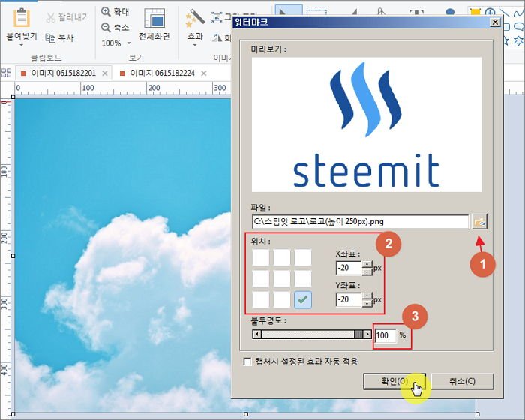The width and height of the screenshot is (525, 420).
Task: Switch to full screen (전체화면) view
Action: (154, 25)
